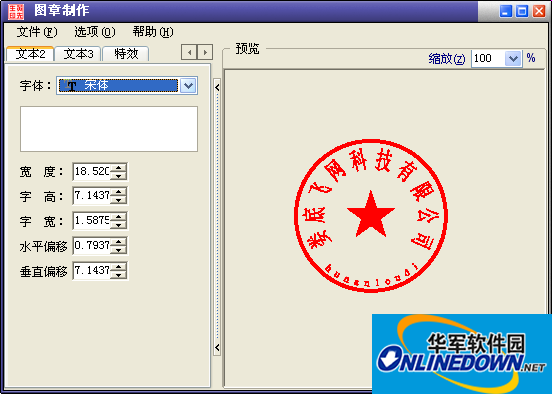Increase 字高 with the up arrow

(119, 192)
